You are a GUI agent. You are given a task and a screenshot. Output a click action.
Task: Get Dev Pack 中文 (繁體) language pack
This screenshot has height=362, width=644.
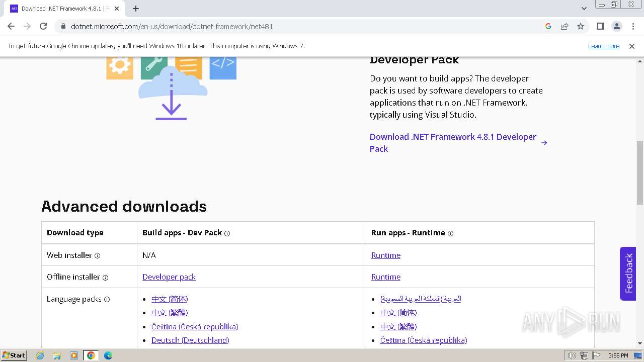(170, 313)
